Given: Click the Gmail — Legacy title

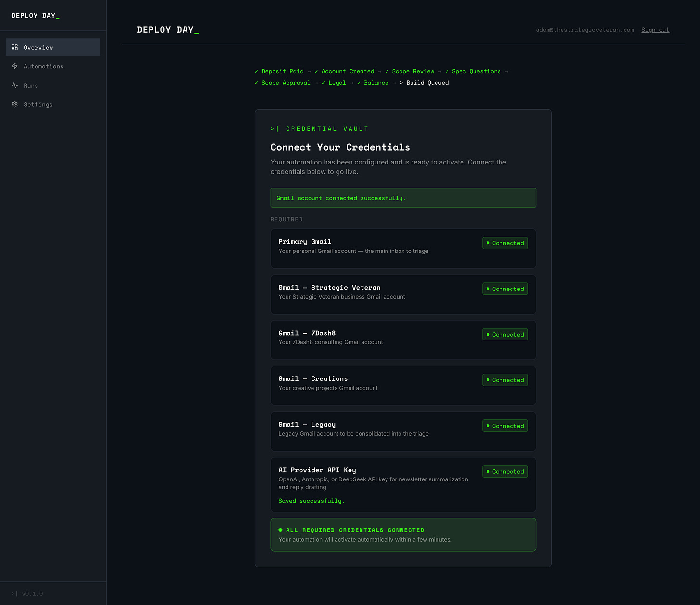Looking at the screenshot, I should click(307, 425).
